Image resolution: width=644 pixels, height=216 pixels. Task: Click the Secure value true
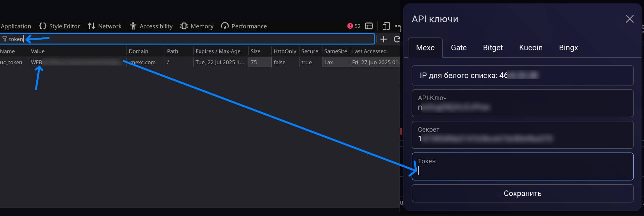pos(311,62)
